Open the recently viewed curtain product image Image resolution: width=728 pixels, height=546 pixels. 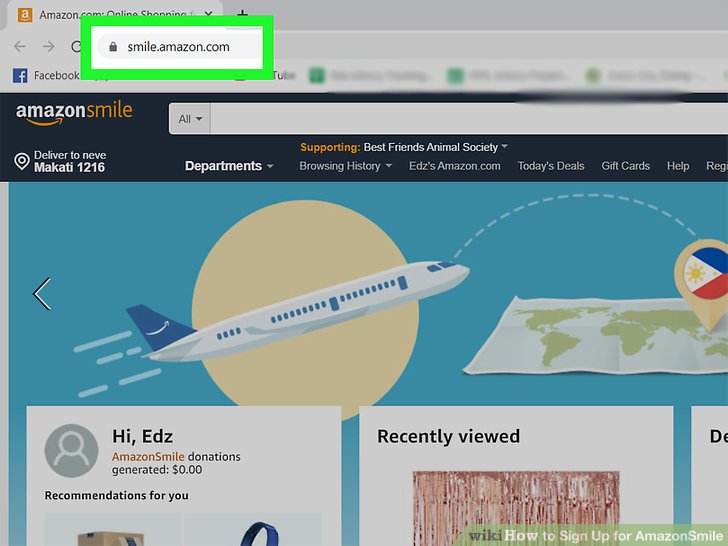[516, 506]
